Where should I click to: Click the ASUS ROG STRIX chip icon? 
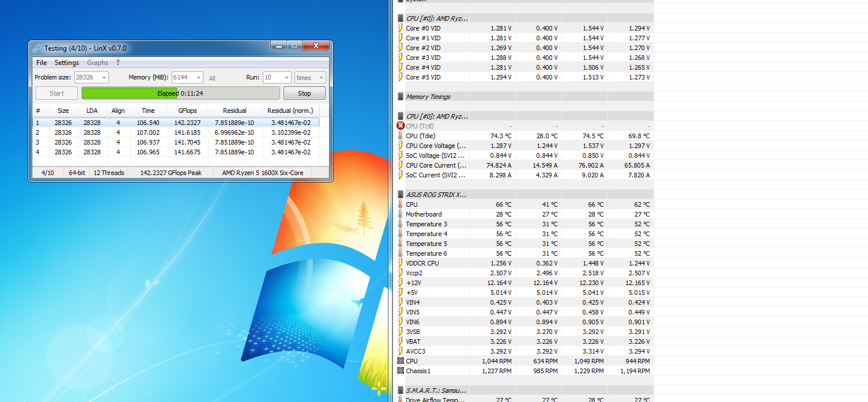[x=401, y=195]
